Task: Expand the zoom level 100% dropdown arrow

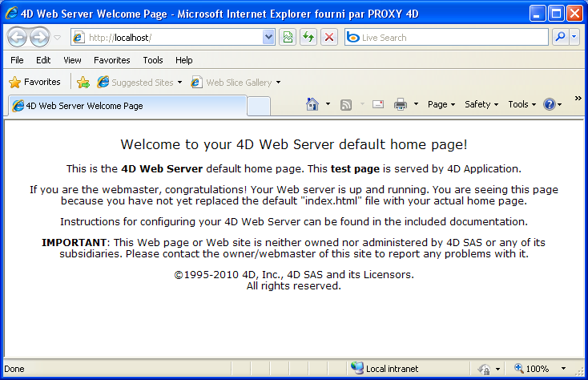Action: point(563,369)
